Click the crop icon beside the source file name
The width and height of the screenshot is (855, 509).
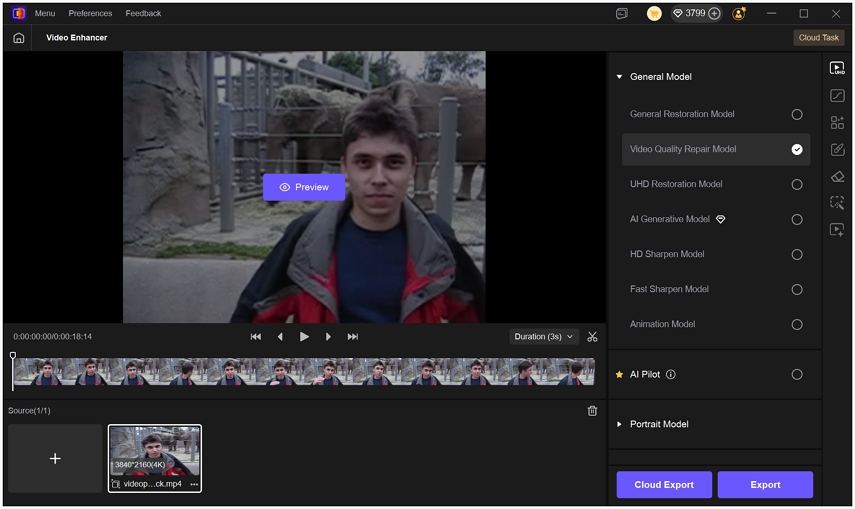(116, 484)
